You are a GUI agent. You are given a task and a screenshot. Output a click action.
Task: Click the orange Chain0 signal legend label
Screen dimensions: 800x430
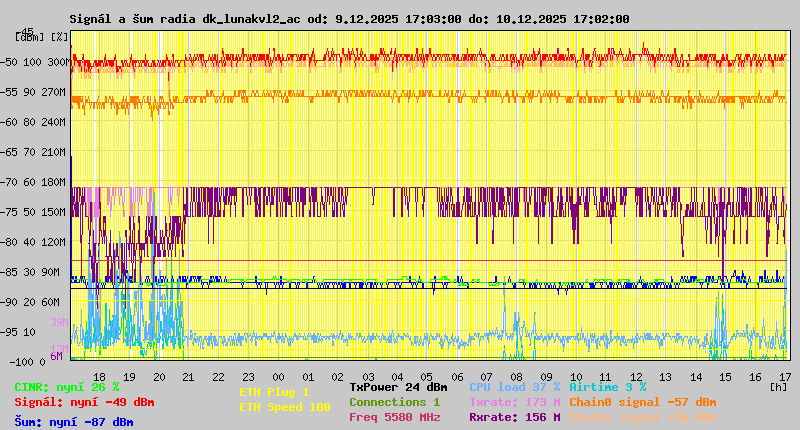[643, 402]
